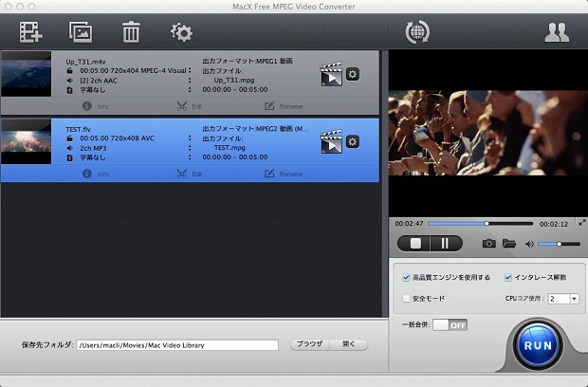Click the Up_T31.mpg output file name

(x=234, y=81)
